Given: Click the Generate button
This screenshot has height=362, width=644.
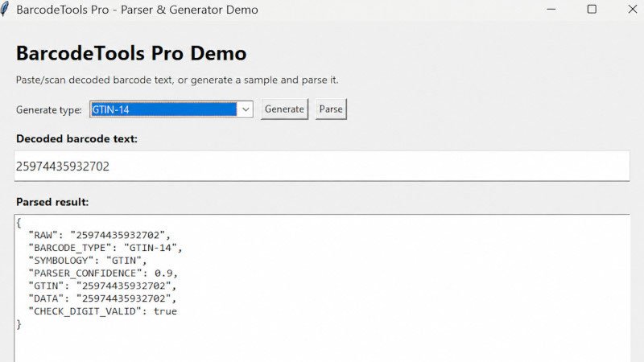Looking at the screenshot, I should pos(284,109).
